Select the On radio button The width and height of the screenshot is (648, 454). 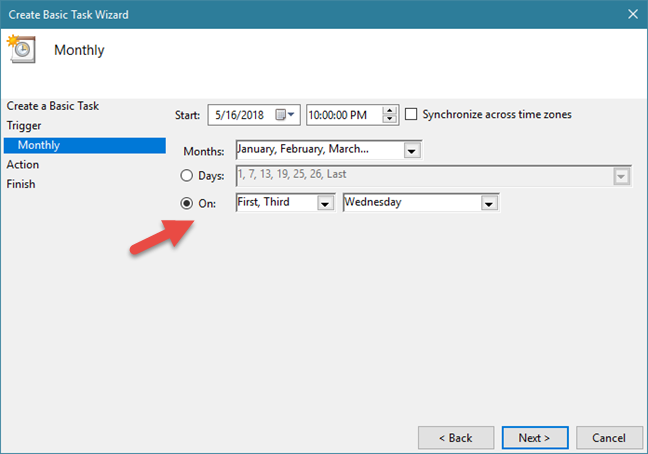(188, 203)
